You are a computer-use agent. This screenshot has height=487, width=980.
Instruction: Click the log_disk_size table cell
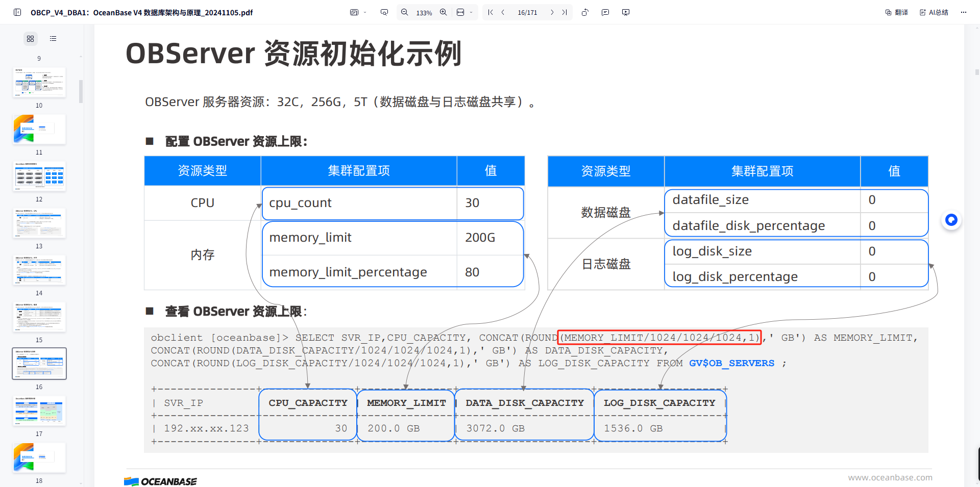tap(763, 251)
